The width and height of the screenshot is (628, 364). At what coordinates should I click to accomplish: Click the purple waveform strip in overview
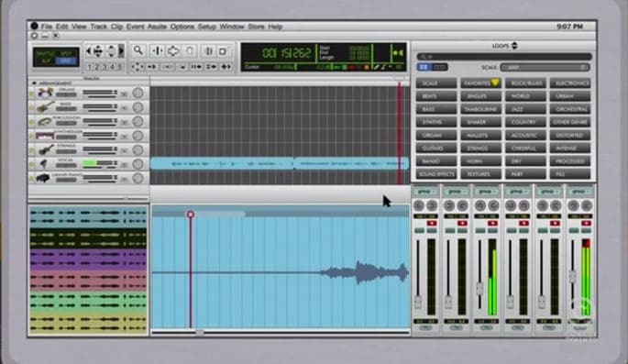(88, 259)
